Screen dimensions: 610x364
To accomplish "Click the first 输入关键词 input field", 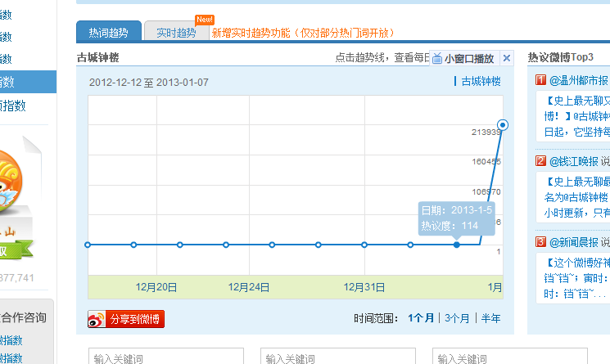I will point(165,358).
